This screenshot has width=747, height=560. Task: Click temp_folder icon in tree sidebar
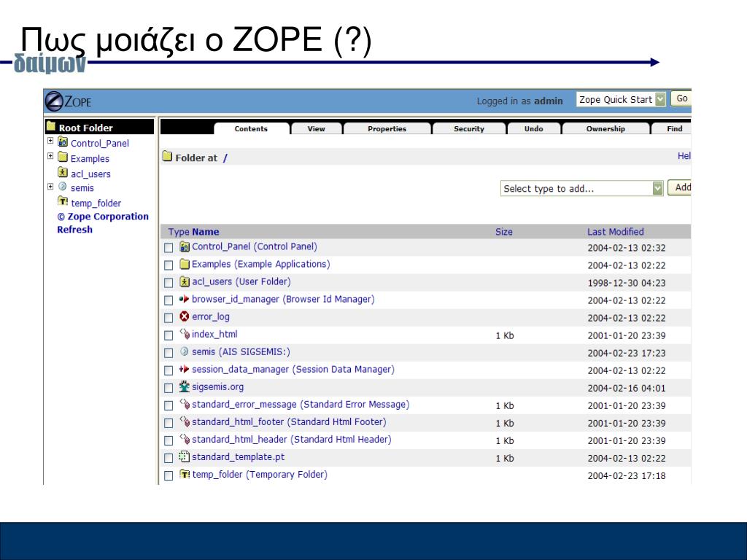[63, 201]
